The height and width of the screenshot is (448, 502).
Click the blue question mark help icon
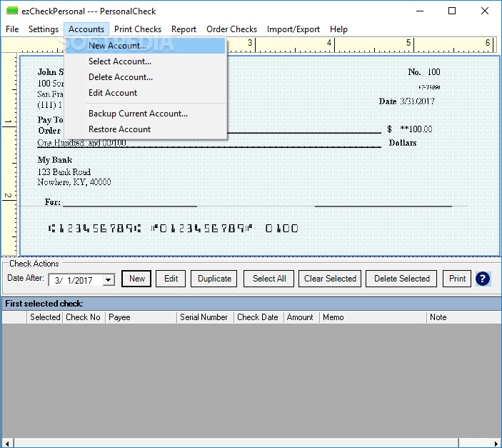tap(483, 279)
